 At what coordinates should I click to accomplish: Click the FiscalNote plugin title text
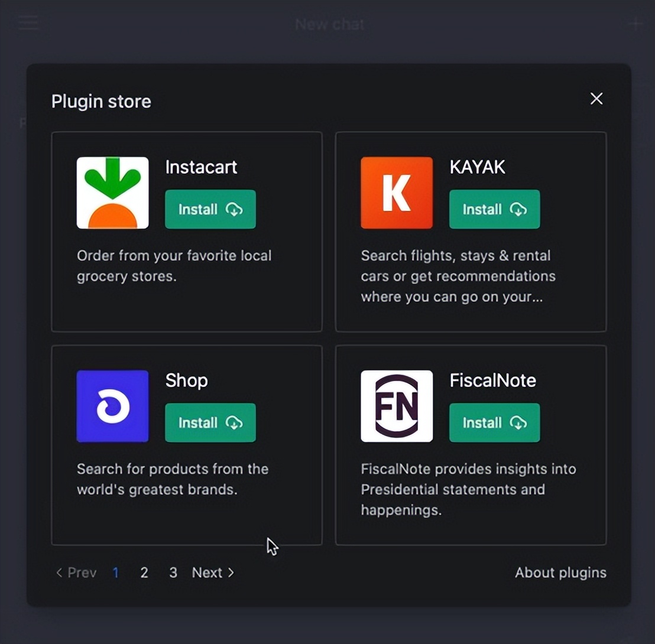tap(492, 380)
